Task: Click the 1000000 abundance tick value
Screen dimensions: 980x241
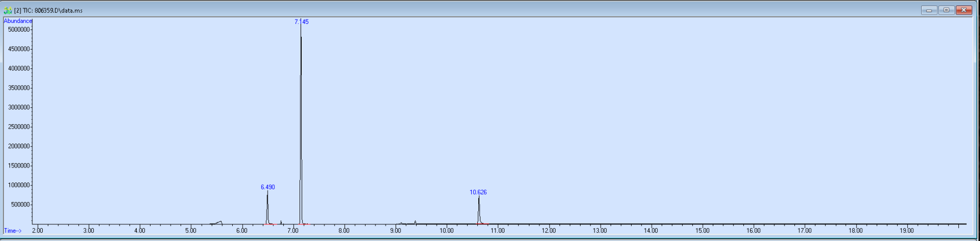Action: (18, 185)
